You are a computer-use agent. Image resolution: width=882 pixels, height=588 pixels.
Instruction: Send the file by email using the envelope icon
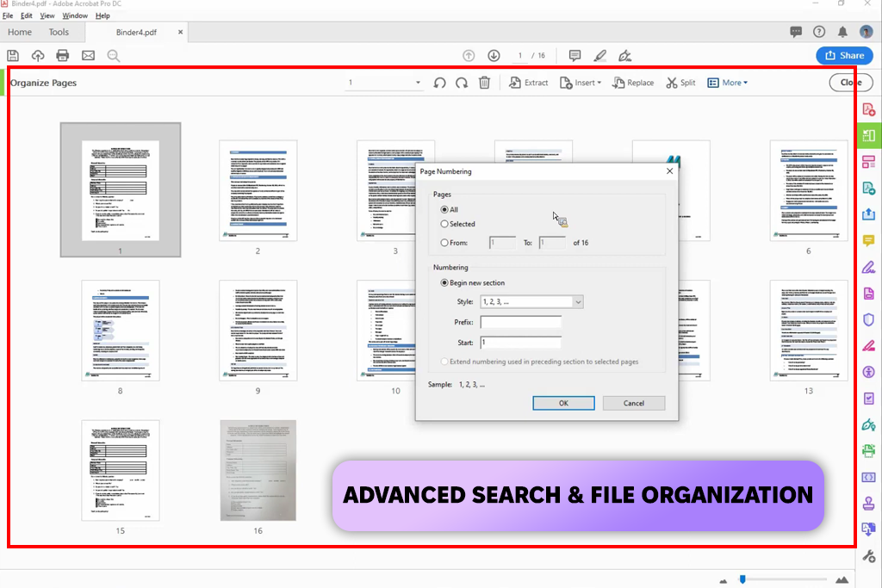[x=89, y=56]
